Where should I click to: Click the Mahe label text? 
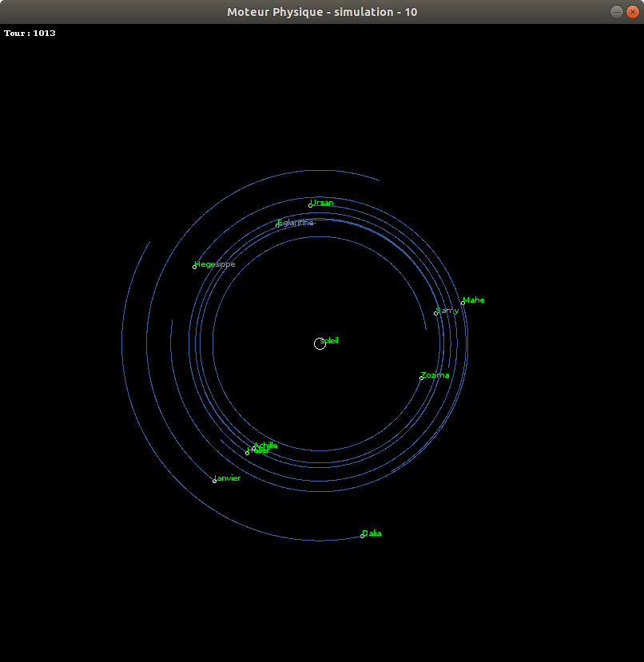coord(473,299)
